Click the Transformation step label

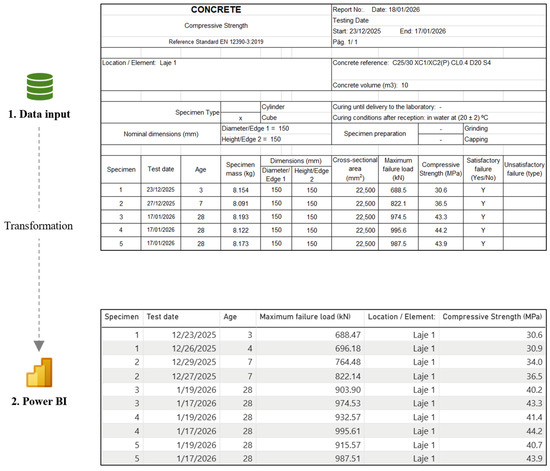(x=39, y=226)
